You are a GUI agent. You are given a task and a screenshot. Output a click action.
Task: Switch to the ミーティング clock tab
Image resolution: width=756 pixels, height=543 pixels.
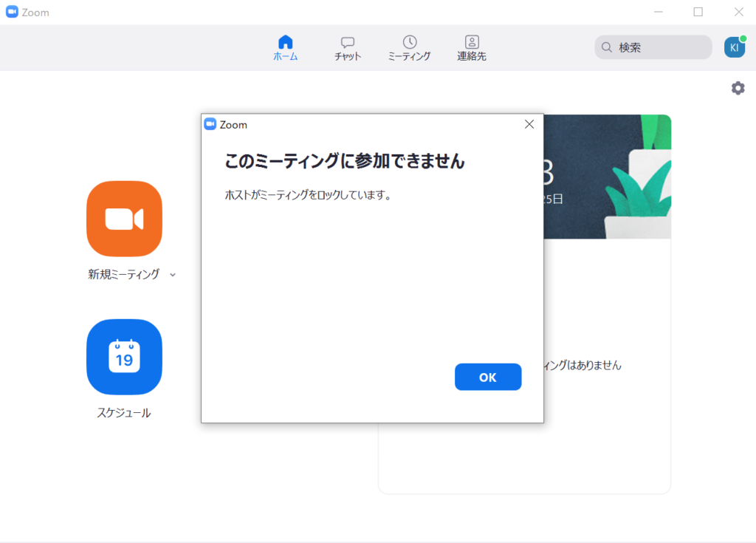click(x=409, y=43)
